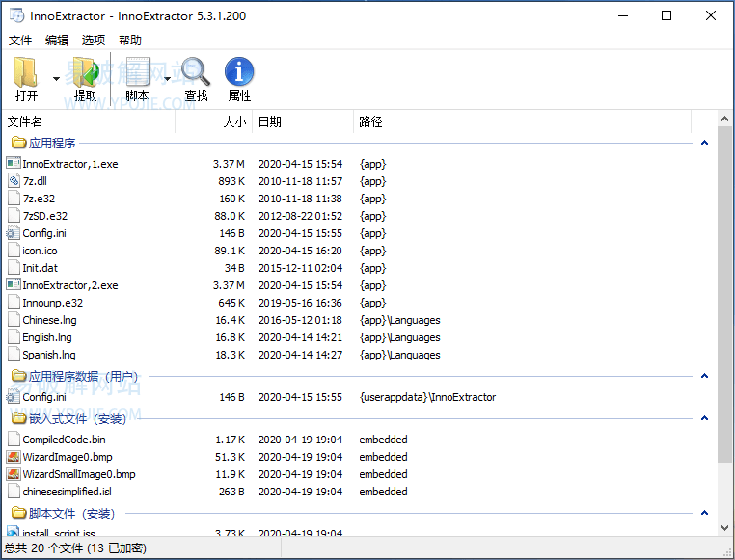This screenshot has height=560, width=735.
Task: Click the Chinese.lng file icon
Action: tap(14, 320)
